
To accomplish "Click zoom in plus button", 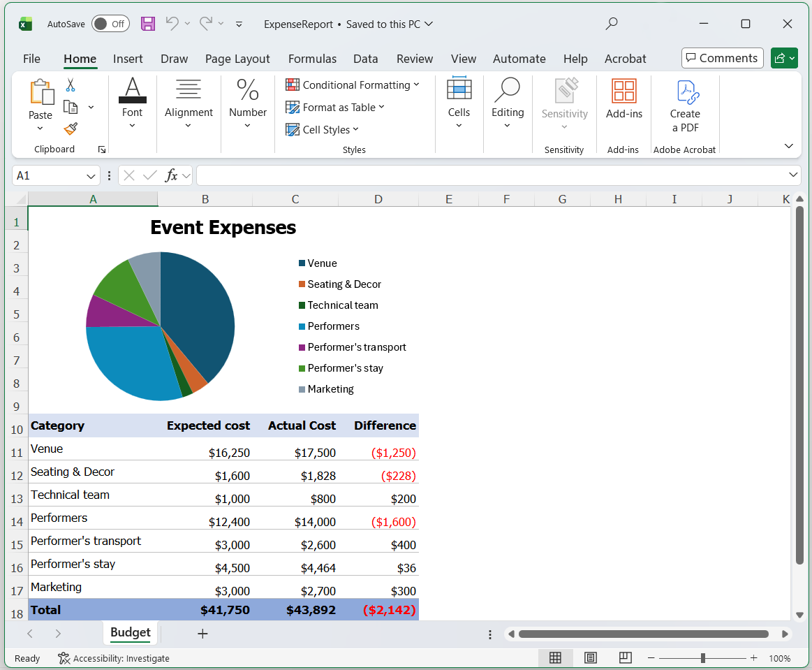I will point(753,658).
